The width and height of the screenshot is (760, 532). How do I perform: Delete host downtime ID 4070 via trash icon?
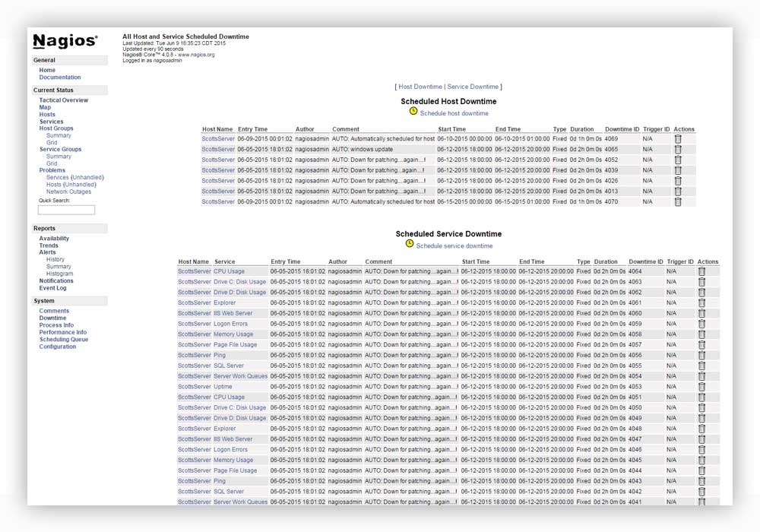pos(678,201)
